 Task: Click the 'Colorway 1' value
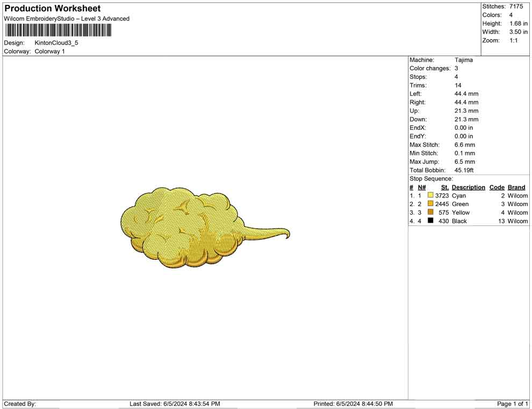pyautogui.click(x=49, y=52)
